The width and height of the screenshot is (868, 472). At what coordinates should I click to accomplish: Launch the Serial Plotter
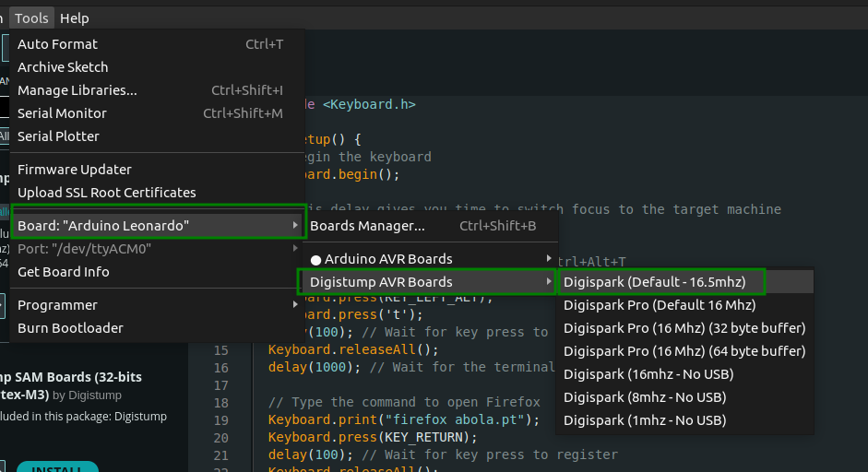click(x=58, y=136)
